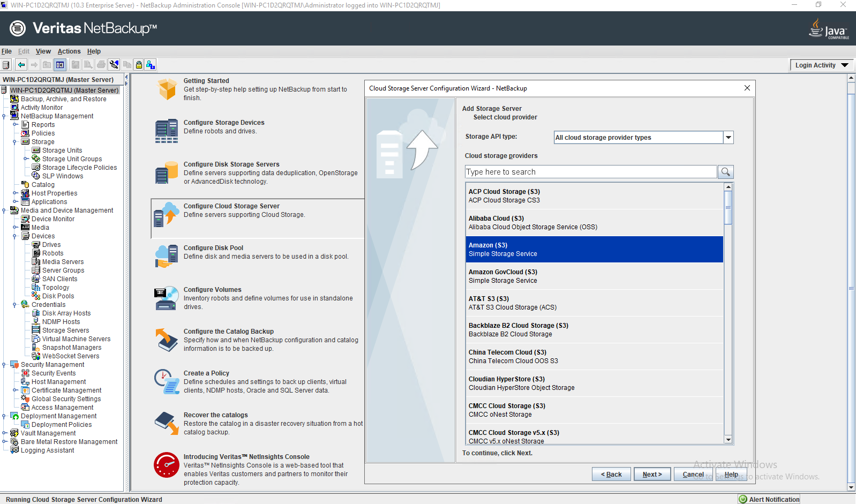The width and height of the screenshot is (856, 504).
Task: Click the wizard Help button
Action: coord(731,474)
